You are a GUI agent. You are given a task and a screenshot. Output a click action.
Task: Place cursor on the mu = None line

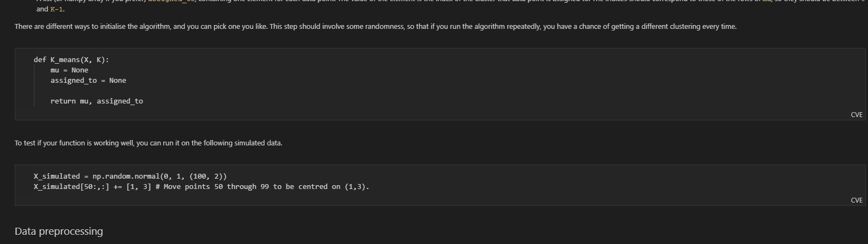click(69, 70)
